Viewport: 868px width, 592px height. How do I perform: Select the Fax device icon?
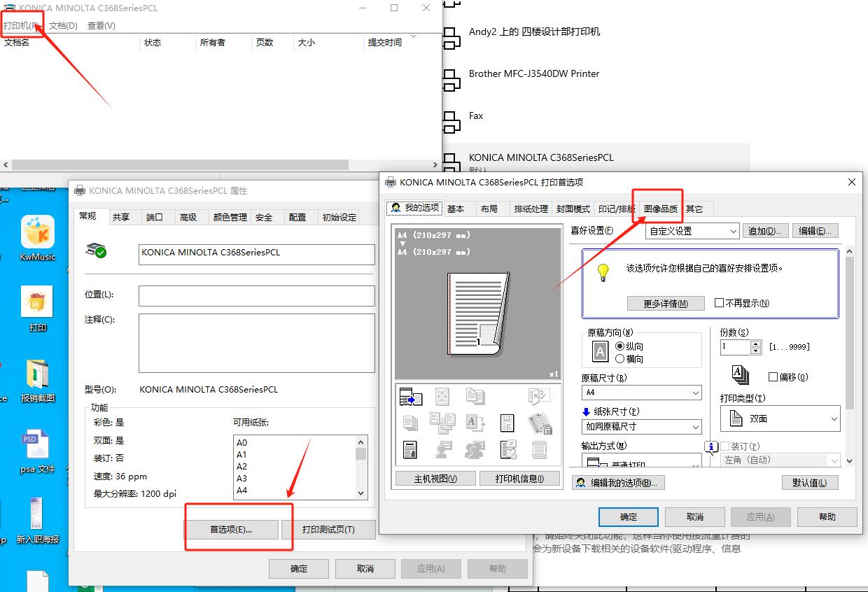coord(452,120)
